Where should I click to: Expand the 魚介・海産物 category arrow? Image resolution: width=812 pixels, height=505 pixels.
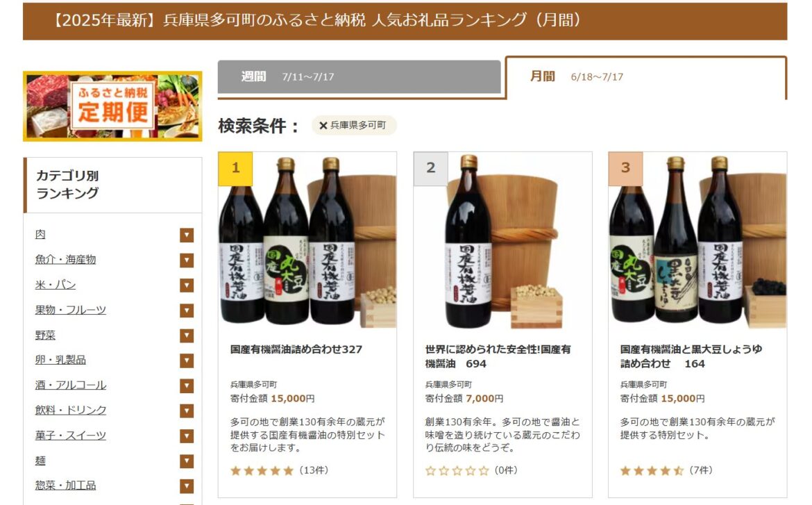tap(187, 260)
